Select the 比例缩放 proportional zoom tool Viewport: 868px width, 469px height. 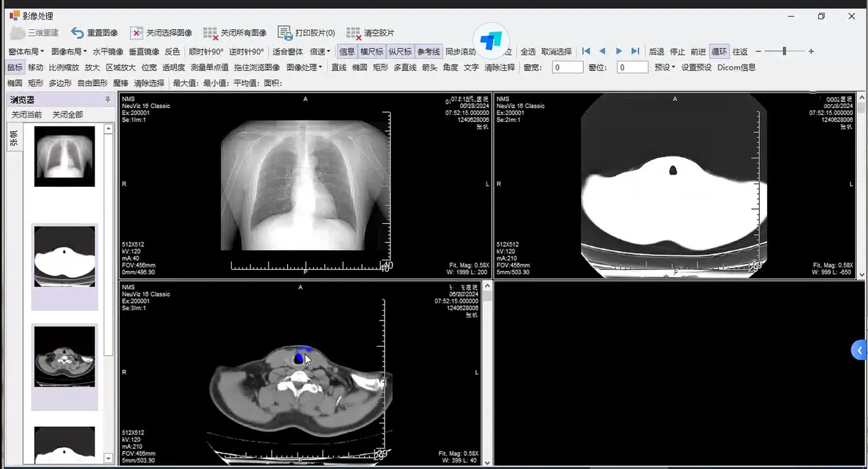[x=64, y=67]
